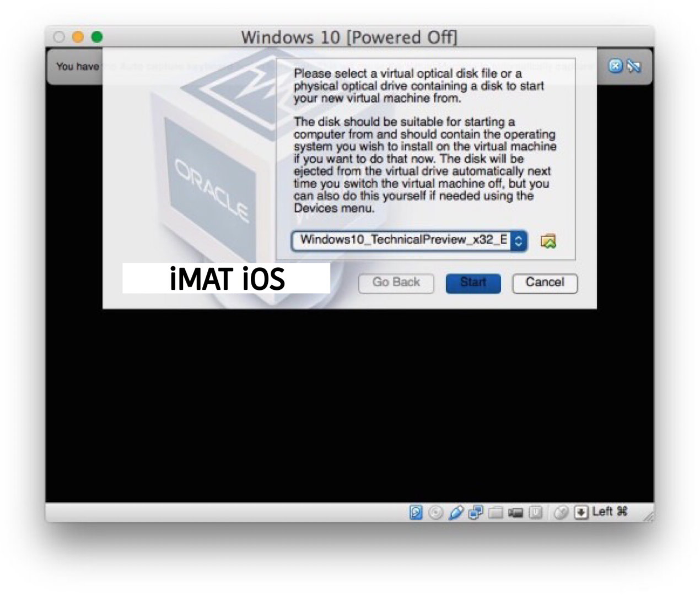Click the Go Back button

[396, 283]
